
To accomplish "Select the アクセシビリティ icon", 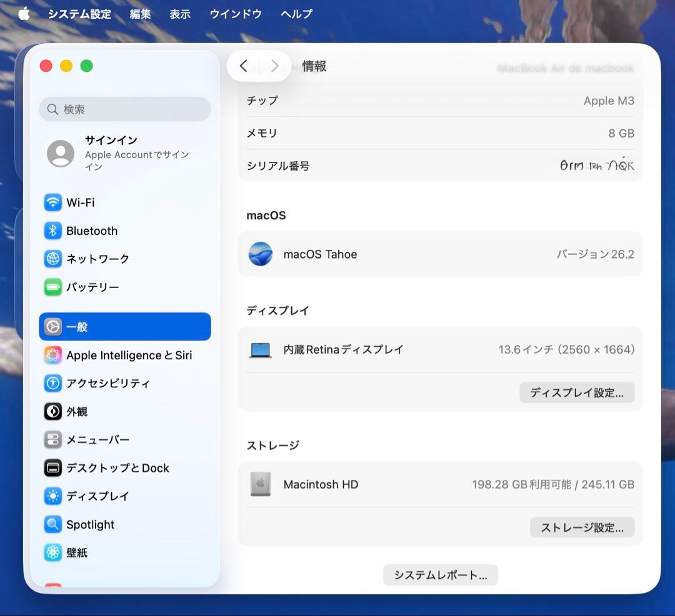I will click(x=52, y=383).
